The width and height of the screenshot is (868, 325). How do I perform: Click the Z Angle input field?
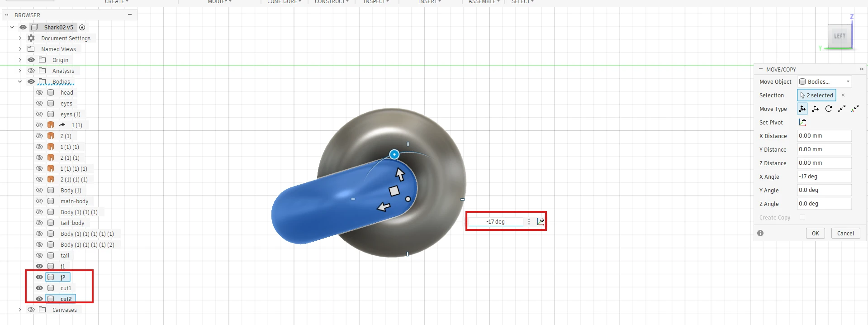coord(824,204)
